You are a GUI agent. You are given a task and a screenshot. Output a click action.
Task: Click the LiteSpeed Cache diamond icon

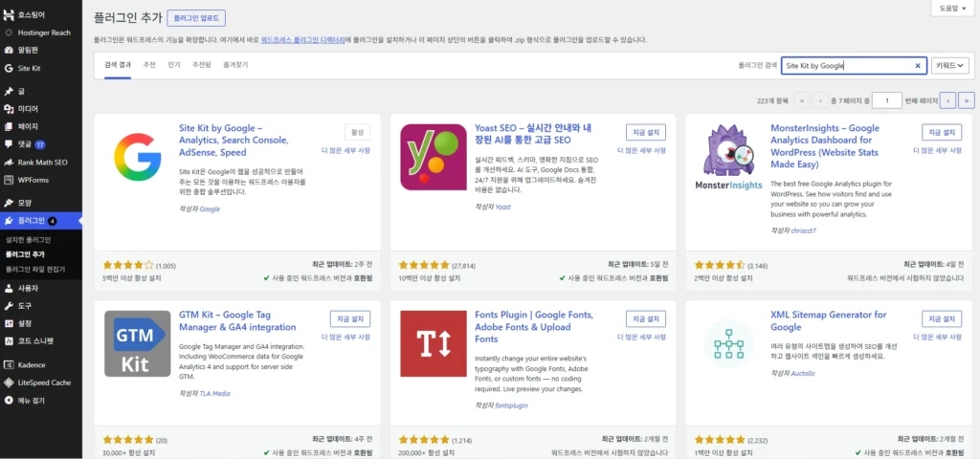(8, 382)
